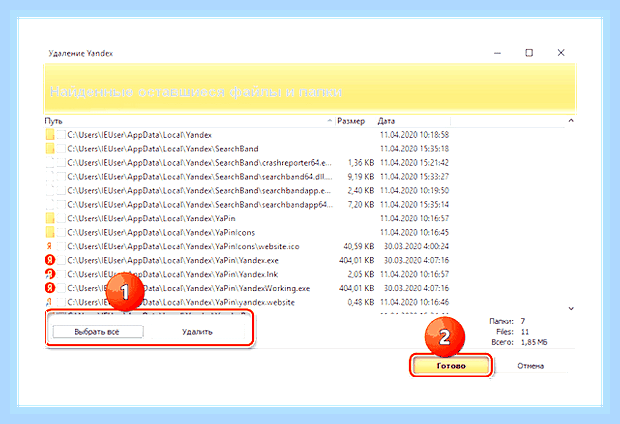
Task: Click size value 9,19 KB
Action: [361, 176]
